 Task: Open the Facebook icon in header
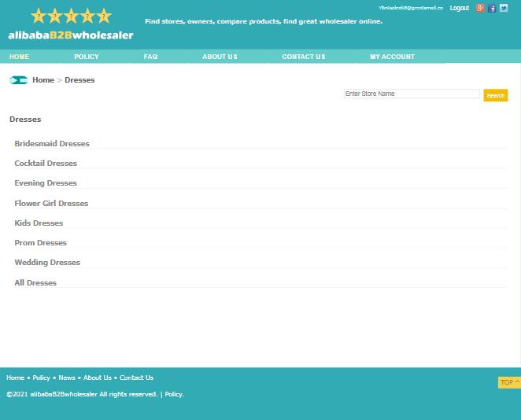[492, 9]
